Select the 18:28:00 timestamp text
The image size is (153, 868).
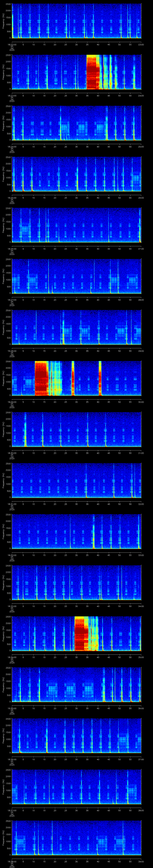[12, 351]
